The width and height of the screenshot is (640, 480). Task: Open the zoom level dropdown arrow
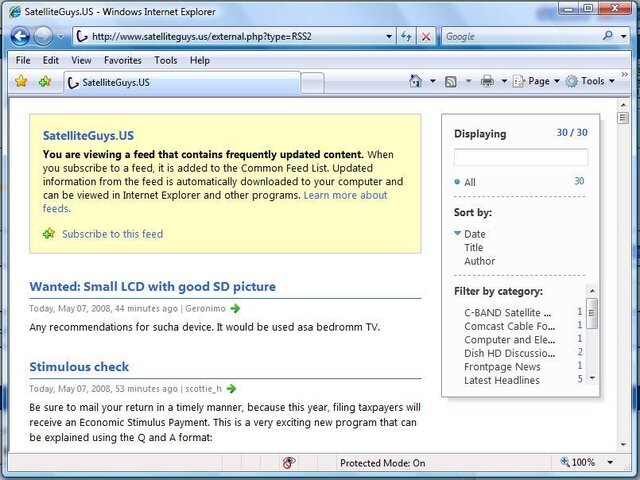click(610, 462)
